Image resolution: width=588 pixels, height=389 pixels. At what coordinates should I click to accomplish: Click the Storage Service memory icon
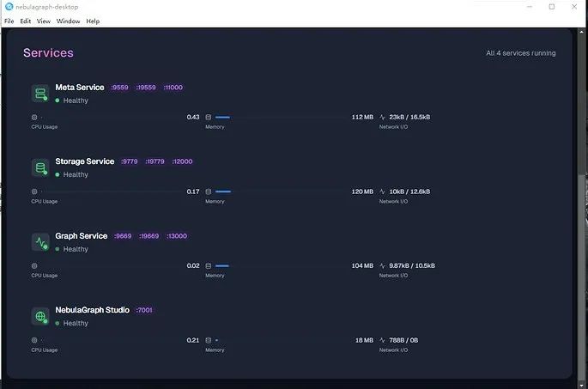209,191
